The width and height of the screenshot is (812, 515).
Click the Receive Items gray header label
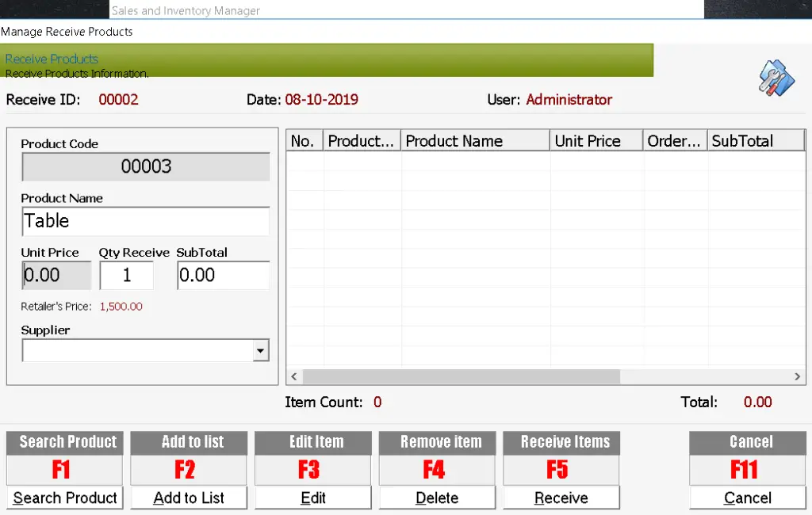[561, 443]
